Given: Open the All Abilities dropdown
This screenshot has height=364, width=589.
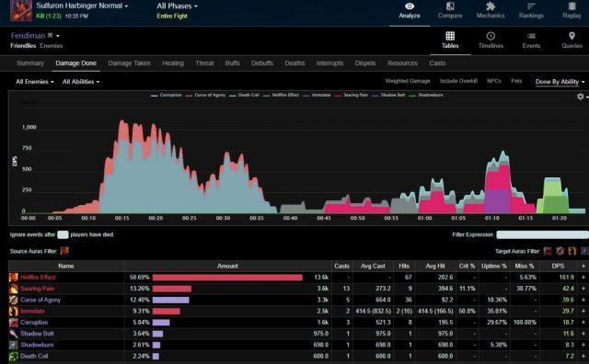Looking at the screenshot, I should click(x=81, y=82).
